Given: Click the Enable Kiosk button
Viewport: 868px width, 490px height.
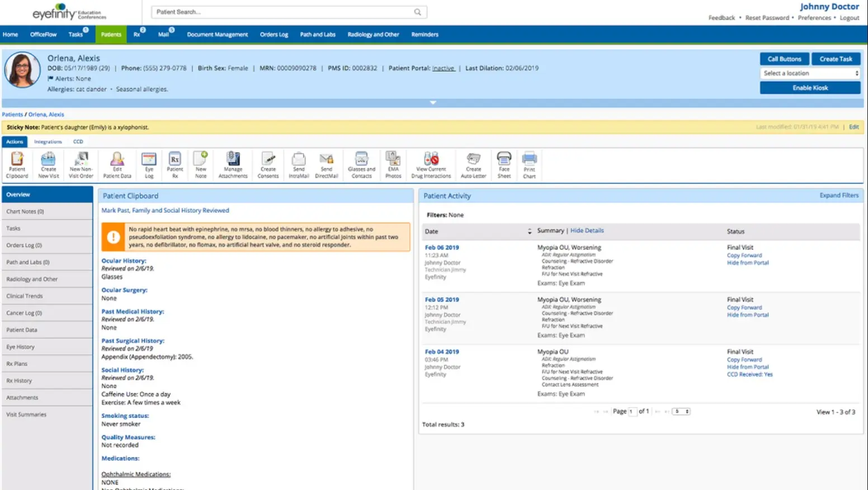Looking at the screenshot, I should pos(809,87).
